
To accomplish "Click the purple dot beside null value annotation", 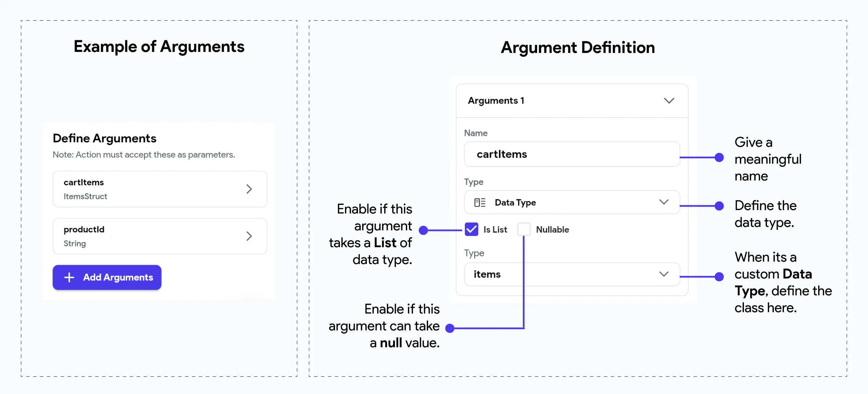I will point(450,328).
